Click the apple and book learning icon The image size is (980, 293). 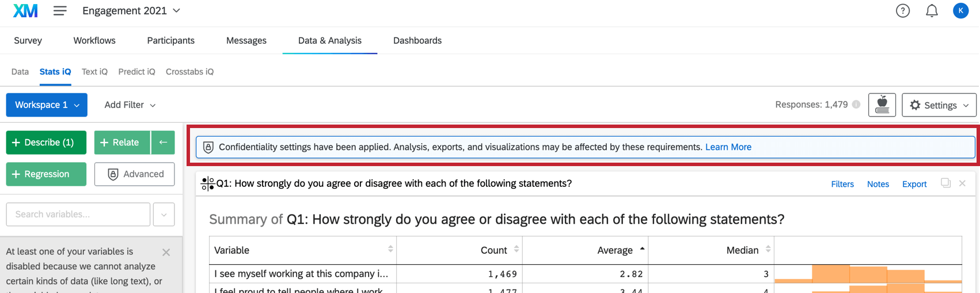click(x=882, y=105)
